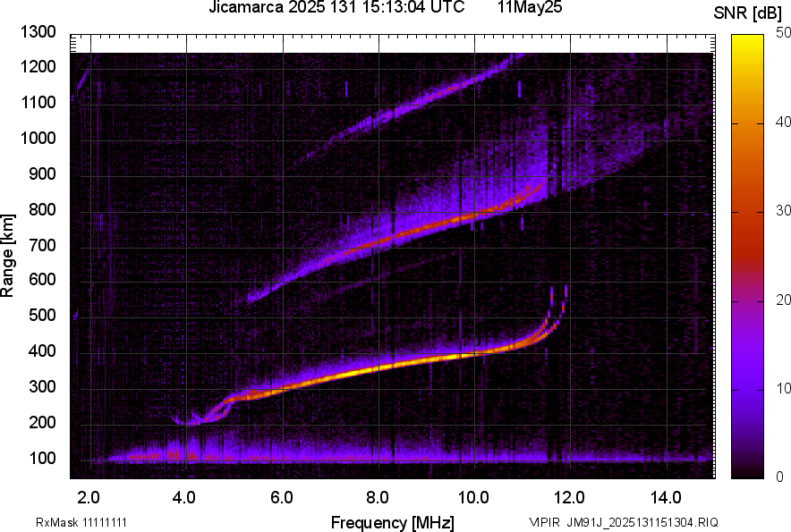This screenshot has width=791, height=532.
Task: Click the range tick label '500'
Action: (42, 315)
